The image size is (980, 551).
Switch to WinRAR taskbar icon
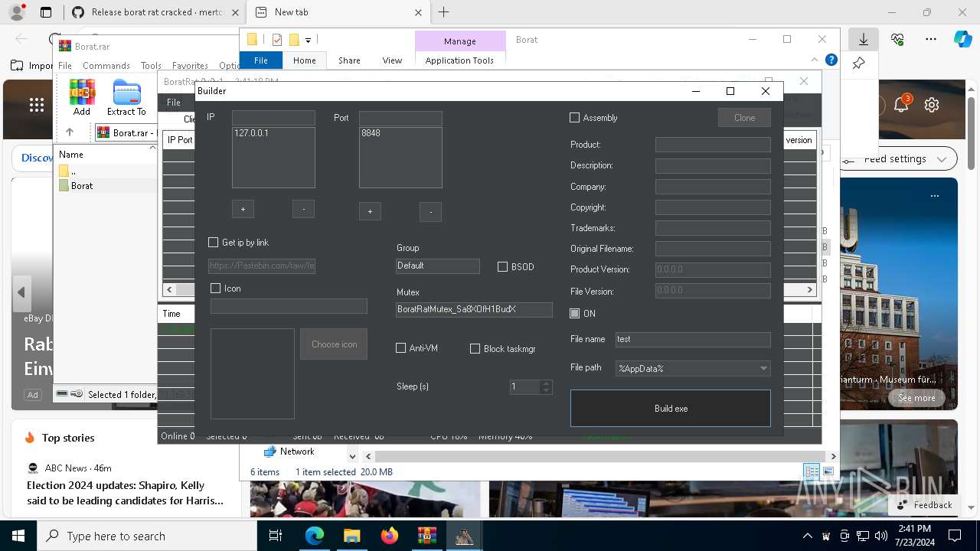426,536
